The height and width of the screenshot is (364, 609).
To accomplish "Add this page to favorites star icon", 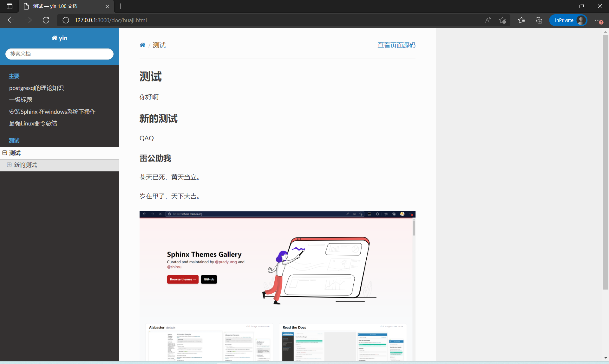I will [502, 20].
